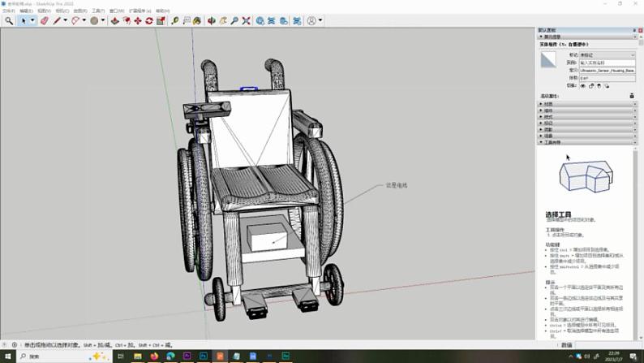Click the Orbit camera tool
This screenshot has width=644, height=363.
[212, 20]
